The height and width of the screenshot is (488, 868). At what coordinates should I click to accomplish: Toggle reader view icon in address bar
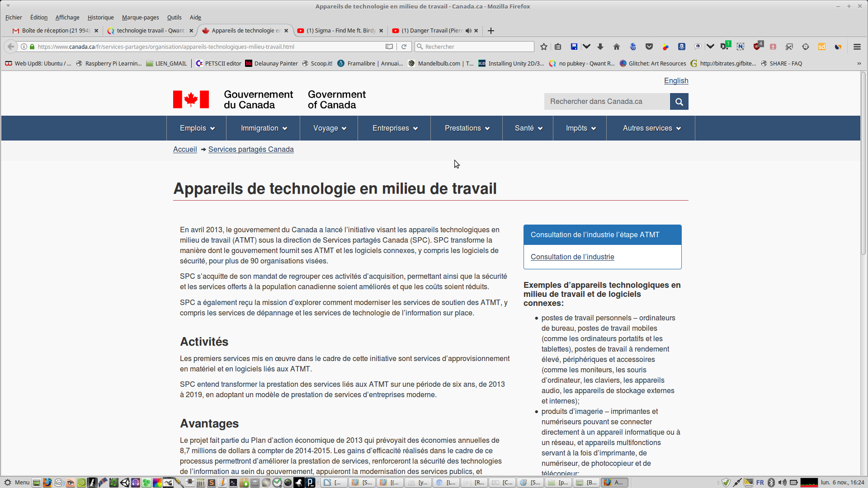pyautogui.click(x=389, y=47)
